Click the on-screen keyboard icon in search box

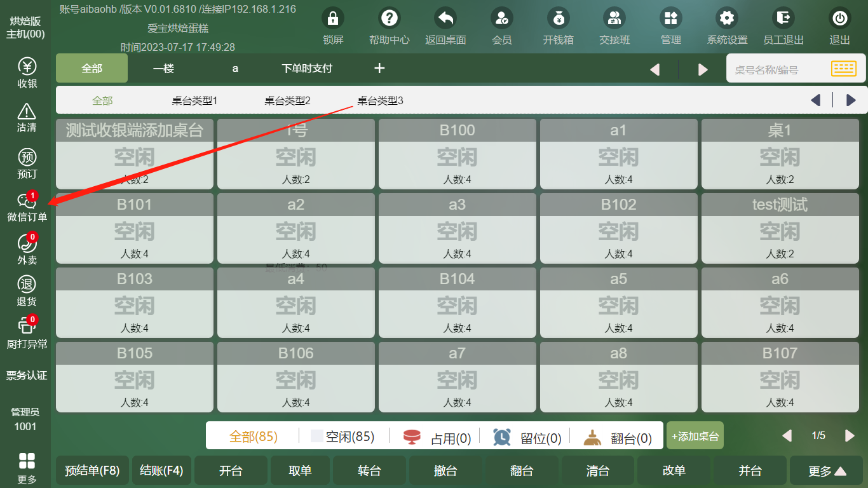[844, 69]
